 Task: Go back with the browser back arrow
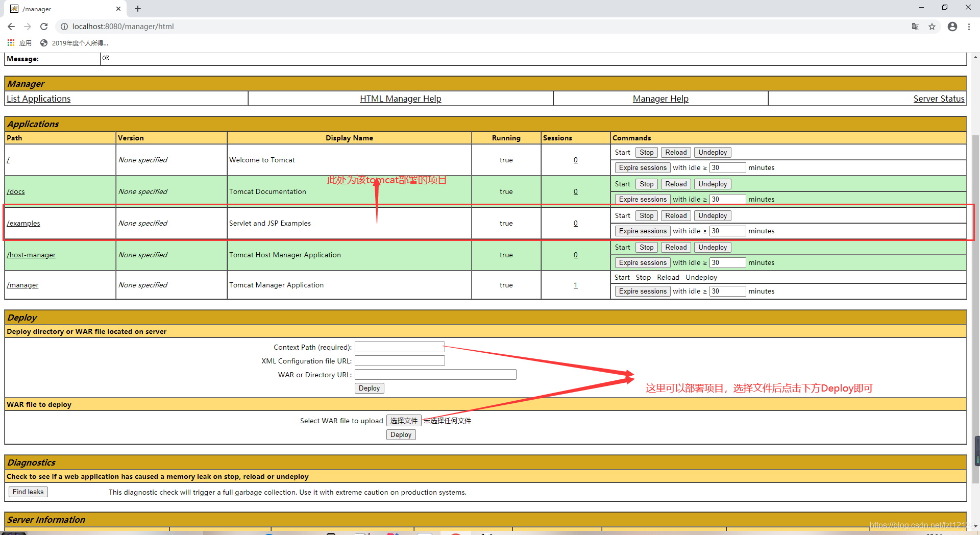(11, 27)
